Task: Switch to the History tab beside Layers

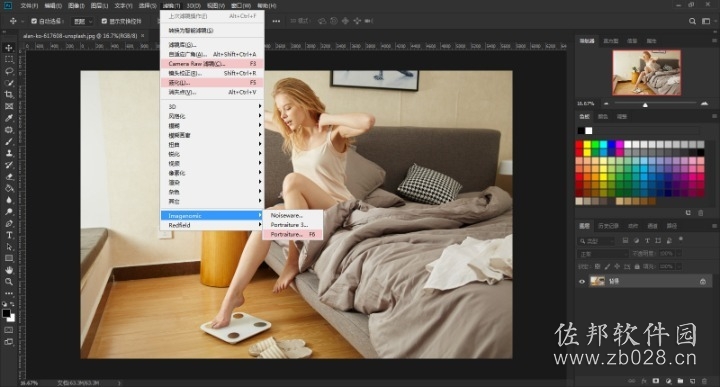Action: pyautogui.click(x=608, y=226)
